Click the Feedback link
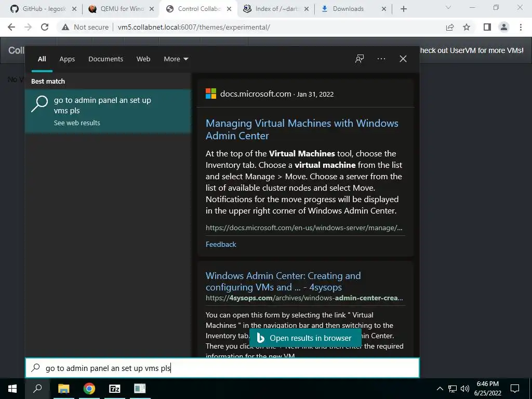 [x=221, y=244]
